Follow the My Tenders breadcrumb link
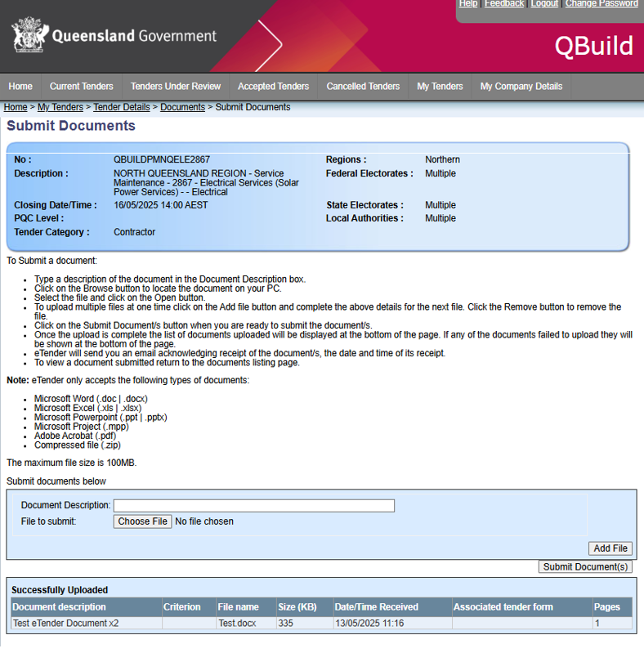Screen dimensions: 644x653 60,107
